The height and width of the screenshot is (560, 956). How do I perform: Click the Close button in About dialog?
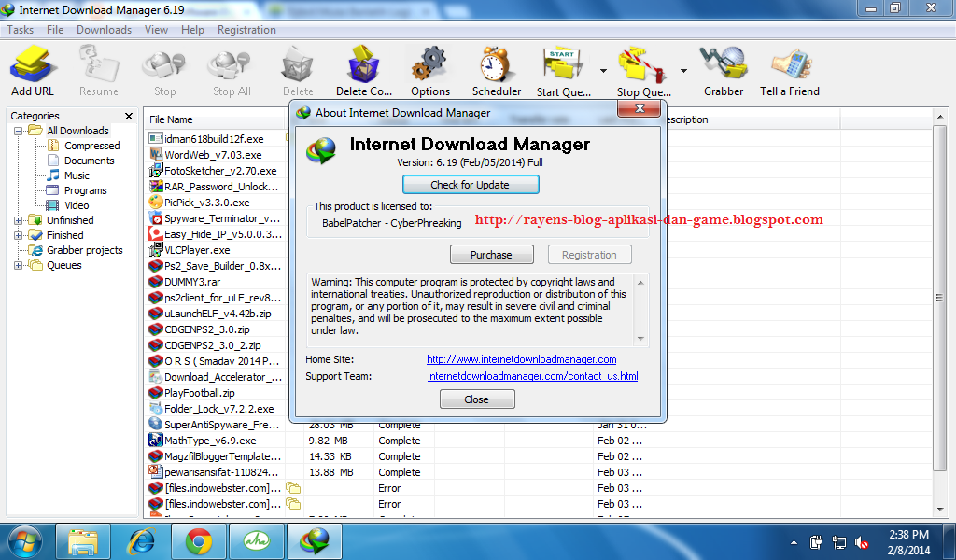pos(477,399)
